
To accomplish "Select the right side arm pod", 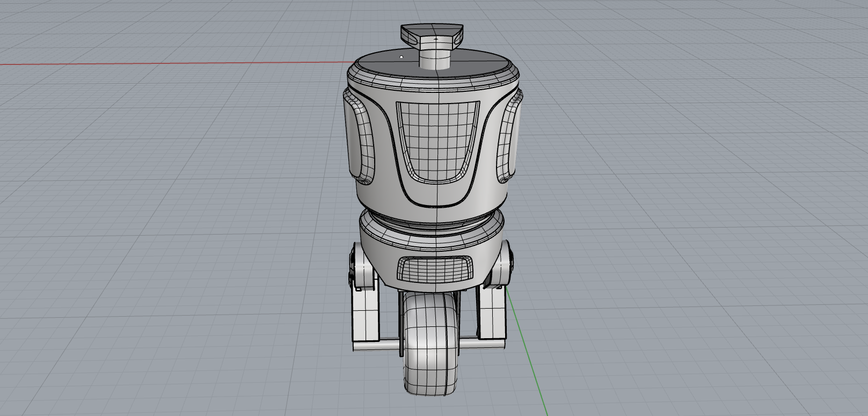I will click(509, 137).
